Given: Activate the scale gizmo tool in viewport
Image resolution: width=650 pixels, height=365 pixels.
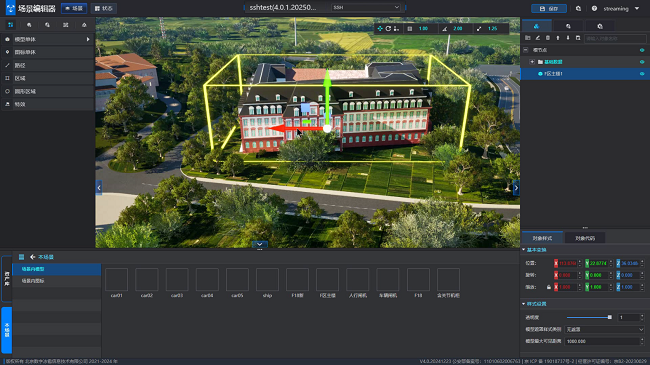Looking at the screenshot, I should pyautogui.click(x=396, y=29).
